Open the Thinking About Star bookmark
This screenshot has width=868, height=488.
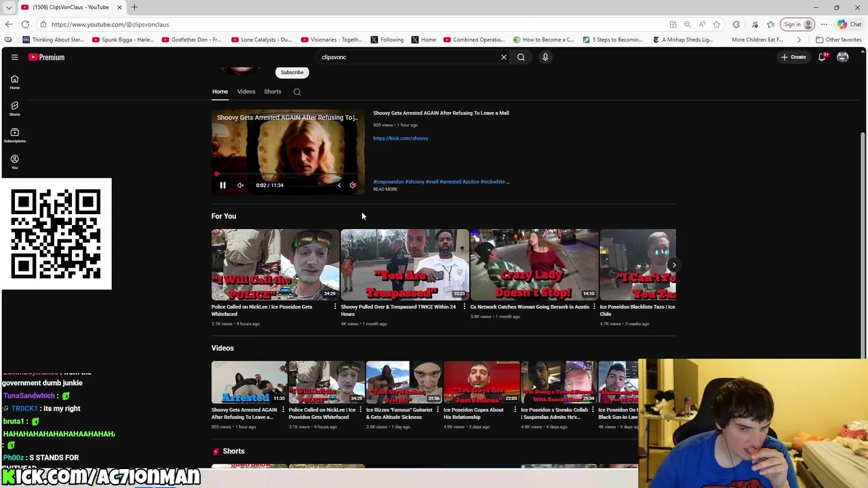click(54, 39)
